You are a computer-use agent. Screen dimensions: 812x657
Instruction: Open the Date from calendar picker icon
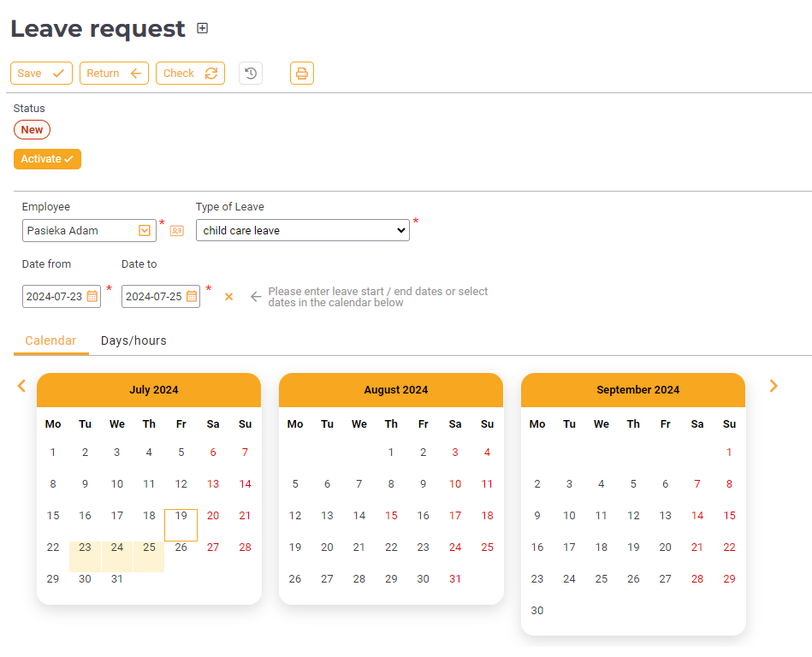tap(92, 297)
